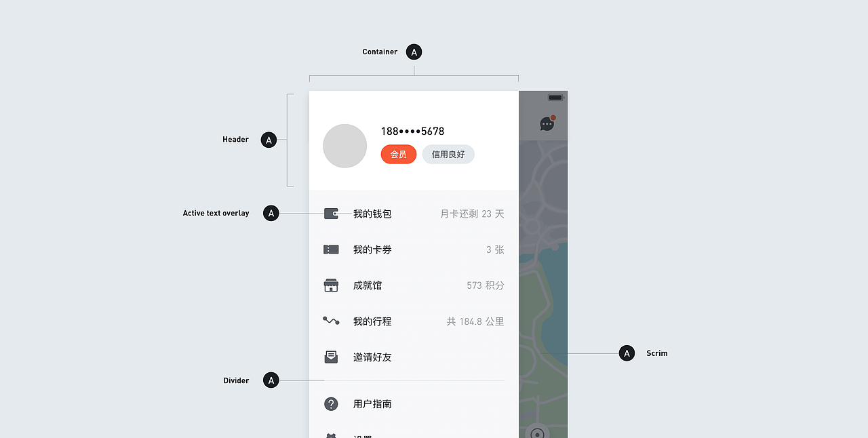Click the storefront icon for 成就馆
Screen dimensions: 868x438
(x=331, y=285)
